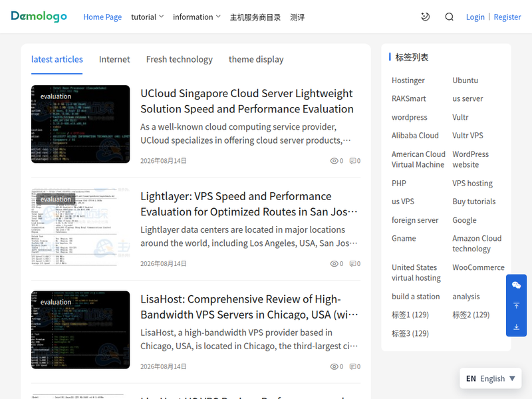Select the Vultr VPS tag
532x399 pixels.
pyautogui.click(x=467, y=136)
